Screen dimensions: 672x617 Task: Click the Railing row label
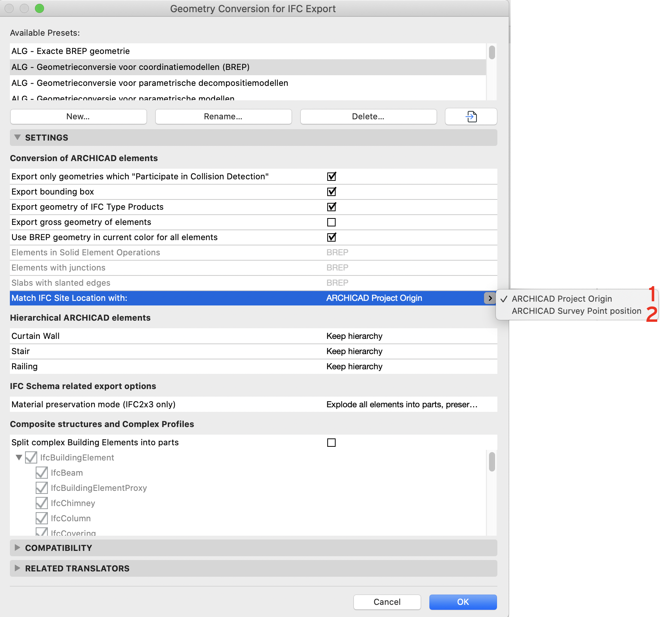point(24,367)
